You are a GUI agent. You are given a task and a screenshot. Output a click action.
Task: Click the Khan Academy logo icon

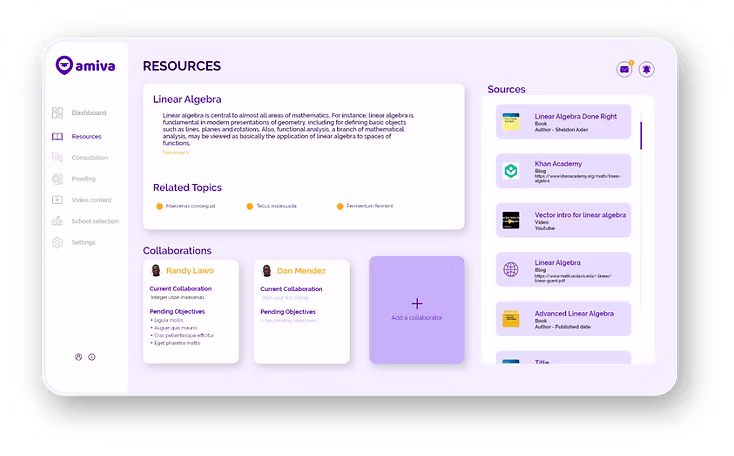(x=511, y=170)
